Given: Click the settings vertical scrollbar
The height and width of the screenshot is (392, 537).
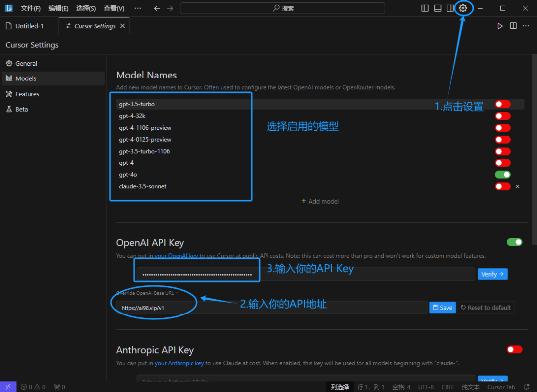Looking at the screenshot, I should pyautogui.click(x=534, y=150).
